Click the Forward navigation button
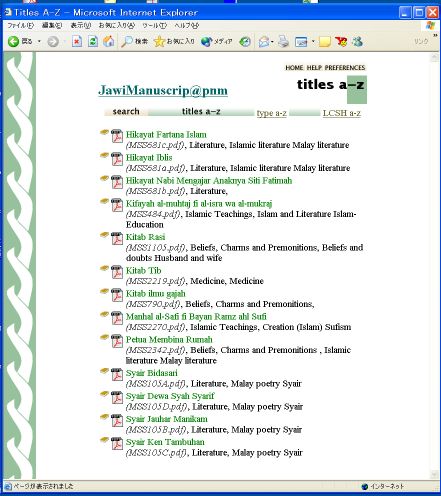 pyautogui.click(x=53, y=42)
